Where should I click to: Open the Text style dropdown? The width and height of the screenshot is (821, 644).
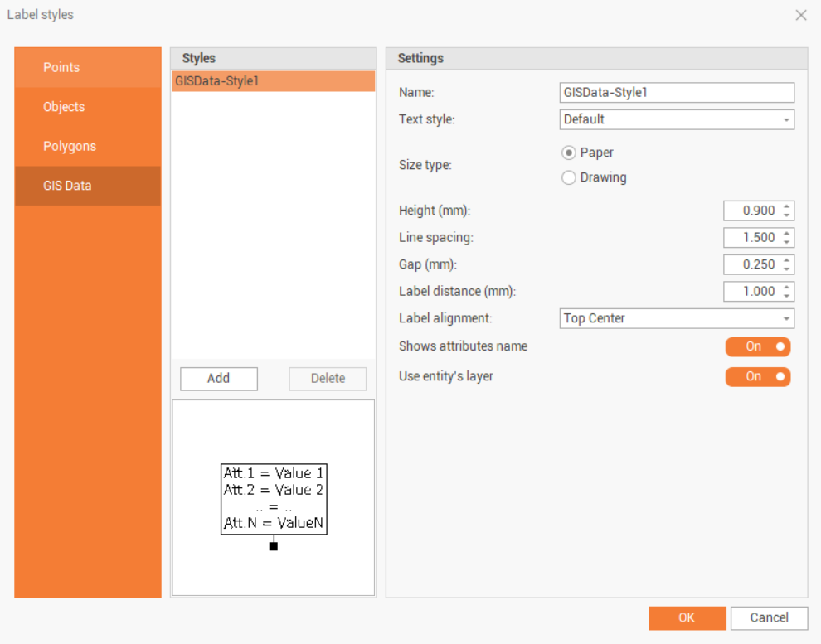click(x=677, y=119)
